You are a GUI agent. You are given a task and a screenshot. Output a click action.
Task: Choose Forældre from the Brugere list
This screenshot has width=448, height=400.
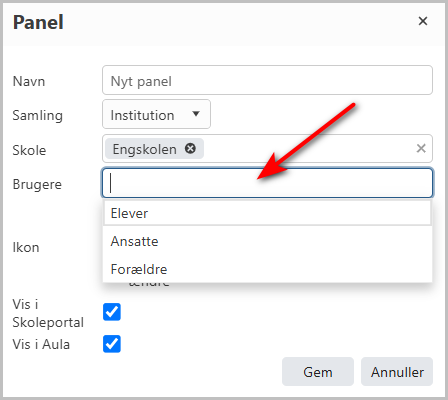tap(267, 269)
